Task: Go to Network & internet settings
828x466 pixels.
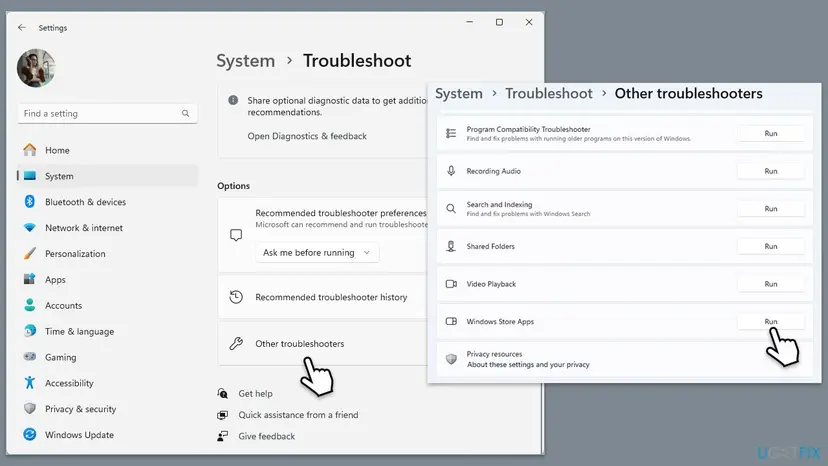Action: [108, 228]
